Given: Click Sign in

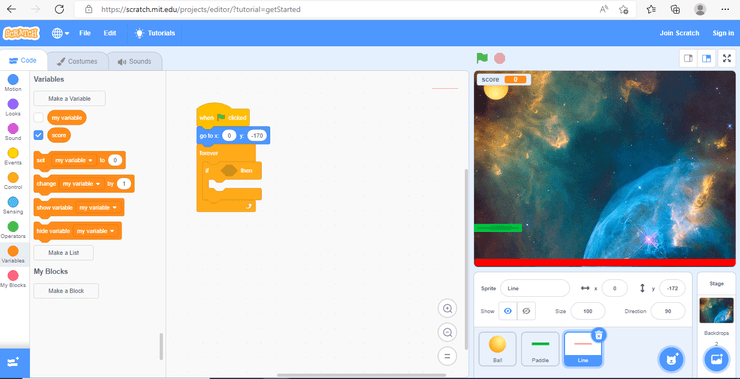Looking at the screenshot, I should click(723, 33).
